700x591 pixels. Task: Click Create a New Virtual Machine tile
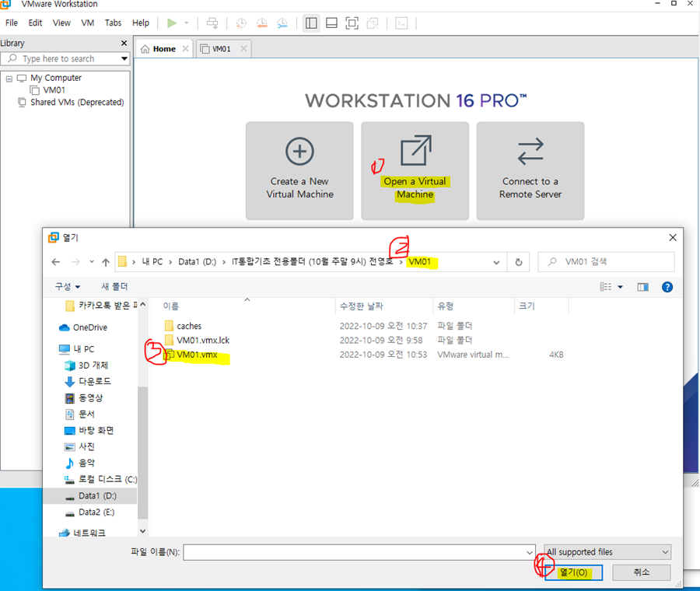299,171
